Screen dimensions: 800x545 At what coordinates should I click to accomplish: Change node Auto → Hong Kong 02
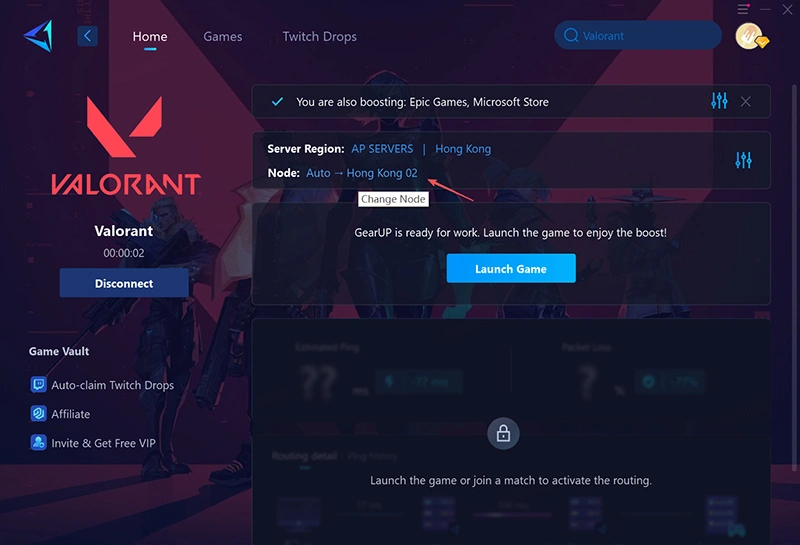point(361,173)
